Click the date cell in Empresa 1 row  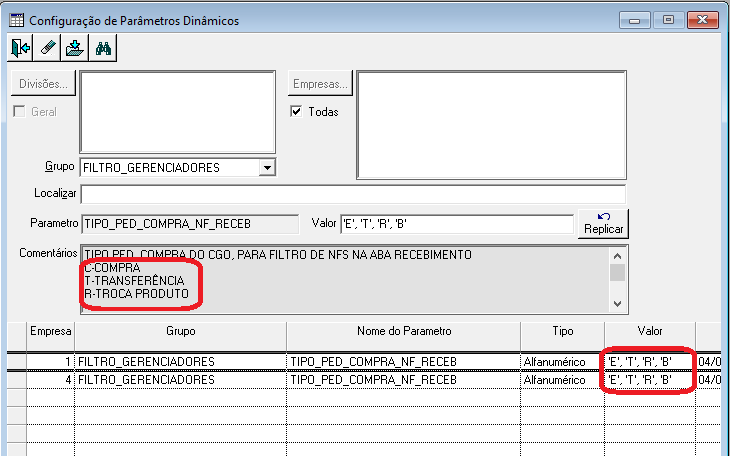(709, 362)
